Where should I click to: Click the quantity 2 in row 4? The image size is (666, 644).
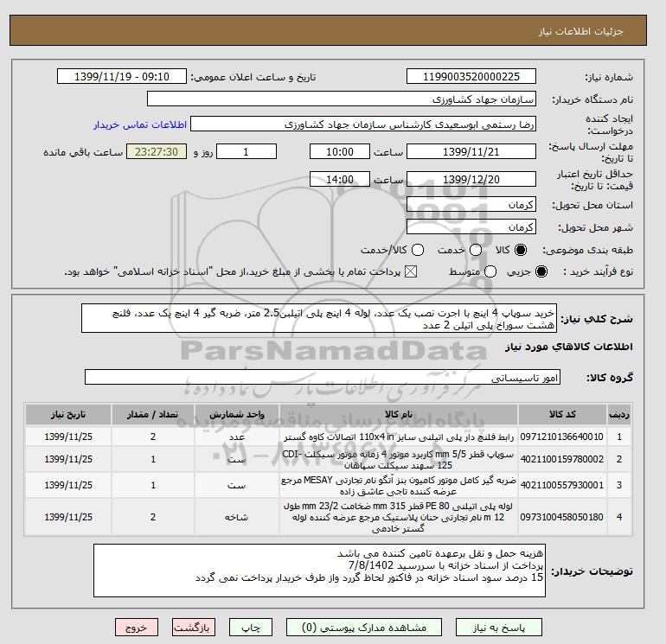pyautogui.click(x=153, y=518)
